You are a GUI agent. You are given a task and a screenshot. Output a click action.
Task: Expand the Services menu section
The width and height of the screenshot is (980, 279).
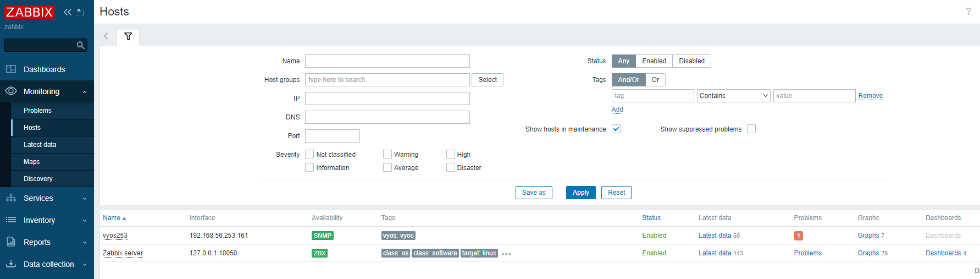pos(84,199)
